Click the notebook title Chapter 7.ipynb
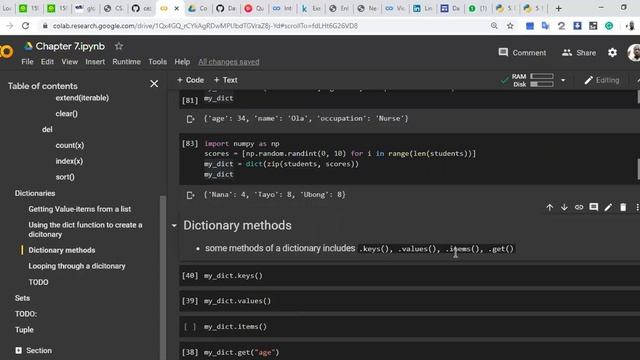The width and height of the screenshot is (640, 360). pos(70,46)
